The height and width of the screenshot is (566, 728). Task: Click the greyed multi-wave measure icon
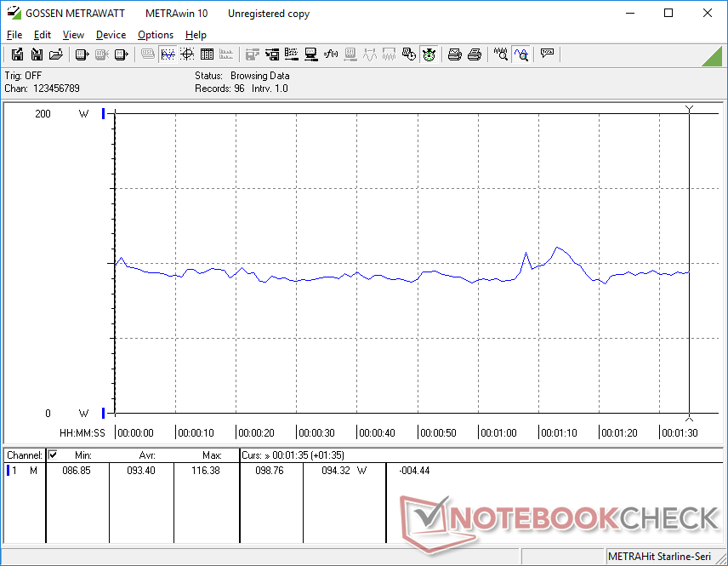click(389, 54)
